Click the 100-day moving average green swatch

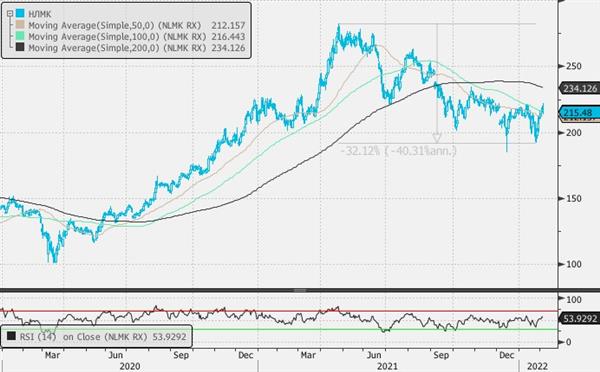20,36
